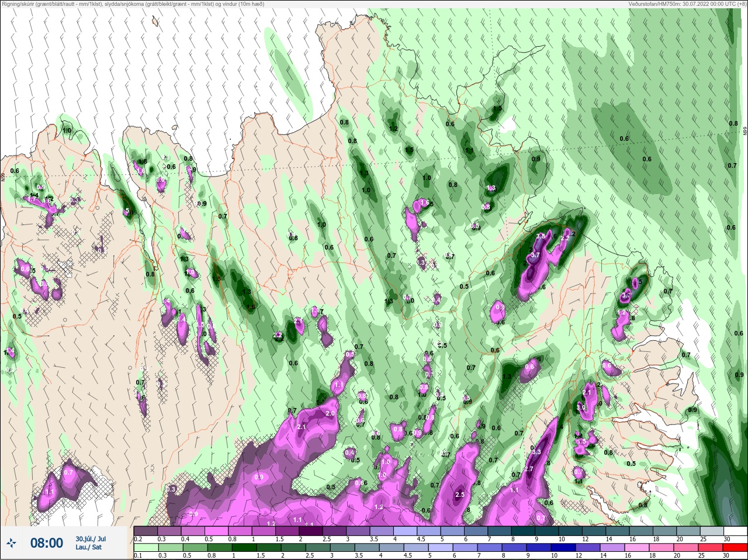Image resolution: width=748 pixels, height=560 pixels.
Task: Select the dark blue rain swatch starting at 10
Action: point(563,548)
